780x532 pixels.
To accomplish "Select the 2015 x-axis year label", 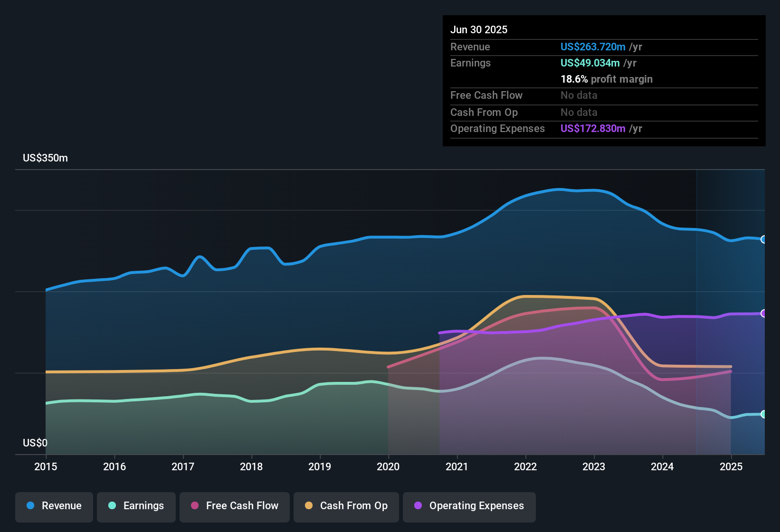I will pos(46,466).
